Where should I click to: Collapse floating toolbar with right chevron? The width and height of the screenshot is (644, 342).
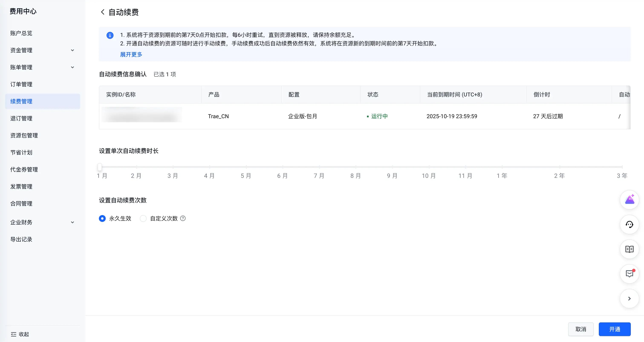pyautogui.click(x=629, y=299)
